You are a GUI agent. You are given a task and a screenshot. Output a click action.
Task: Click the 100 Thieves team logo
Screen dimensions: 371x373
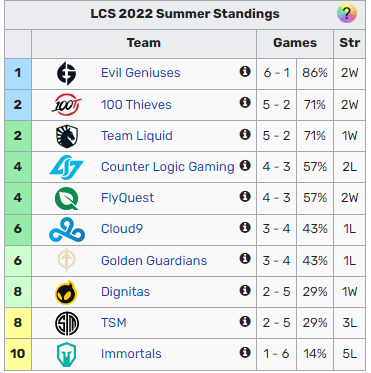point(67,105)
